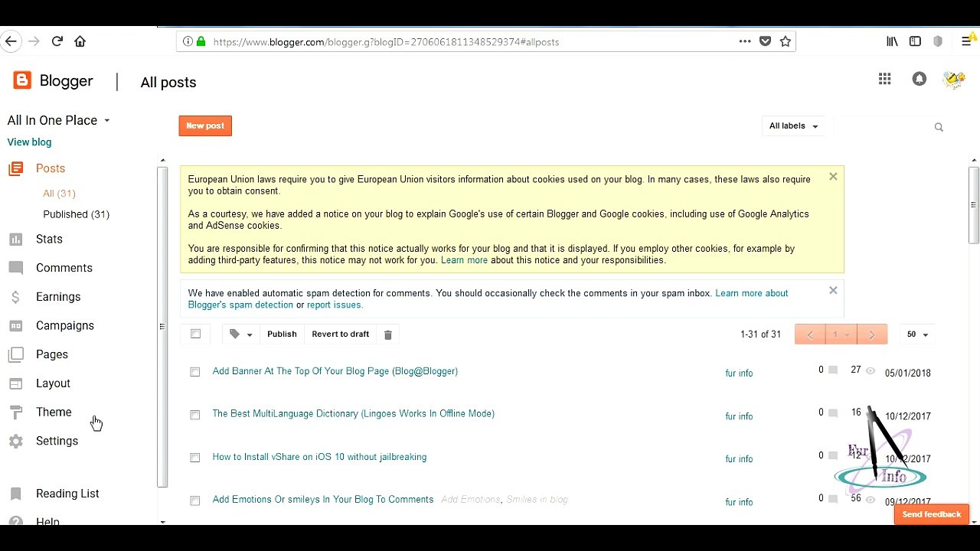980x551 pixels.
Task: Open the 50 per page dropdown
Action: click(x=917, y=334)
